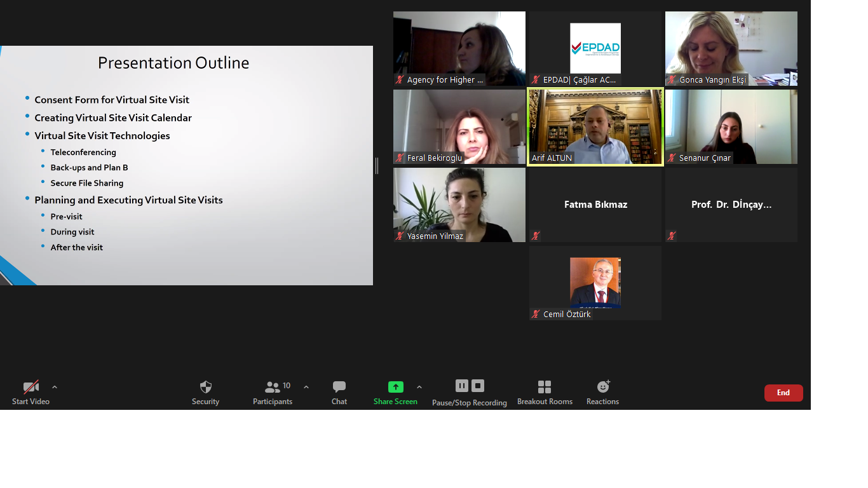868x488 pixels.
Task: Expand the video options arrow beside Start Video
Action: click(55, 387)
